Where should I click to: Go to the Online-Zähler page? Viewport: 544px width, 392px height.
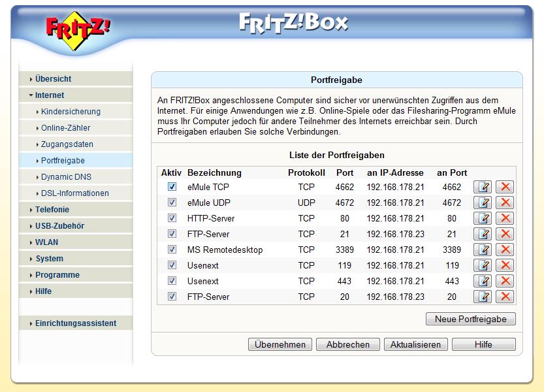pos(76,128)
